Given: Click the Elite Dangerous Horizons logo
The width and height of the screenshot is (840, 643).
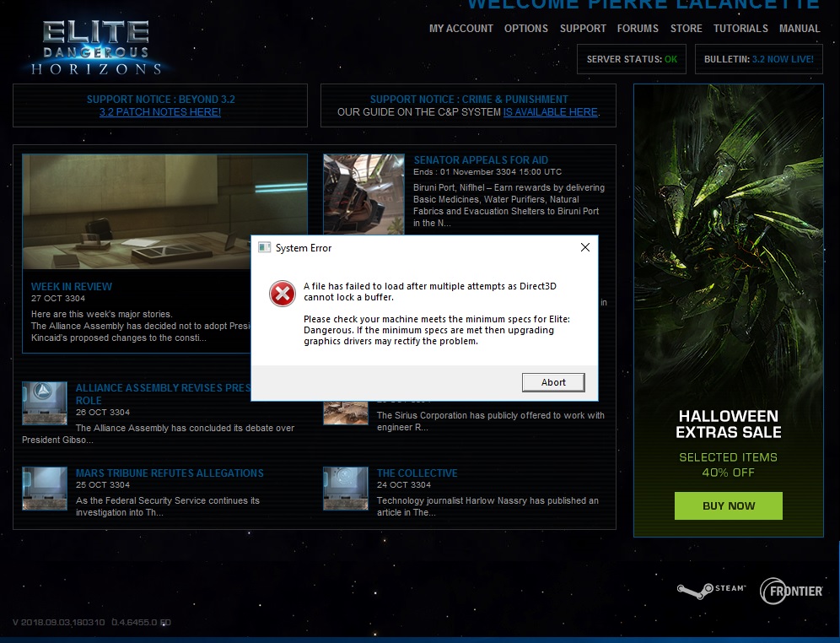Looking at the screenshot, I should coord(96,47).
